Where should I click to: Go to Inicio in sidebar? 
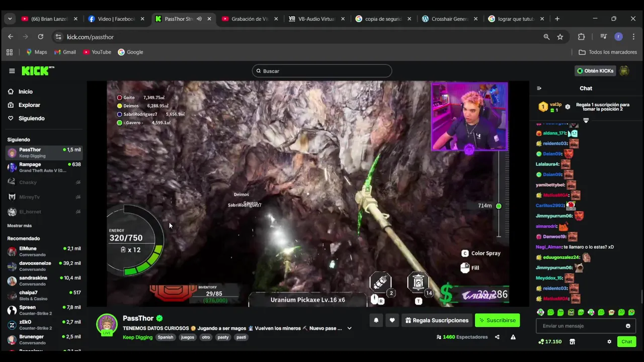click(x=25, y=92)
